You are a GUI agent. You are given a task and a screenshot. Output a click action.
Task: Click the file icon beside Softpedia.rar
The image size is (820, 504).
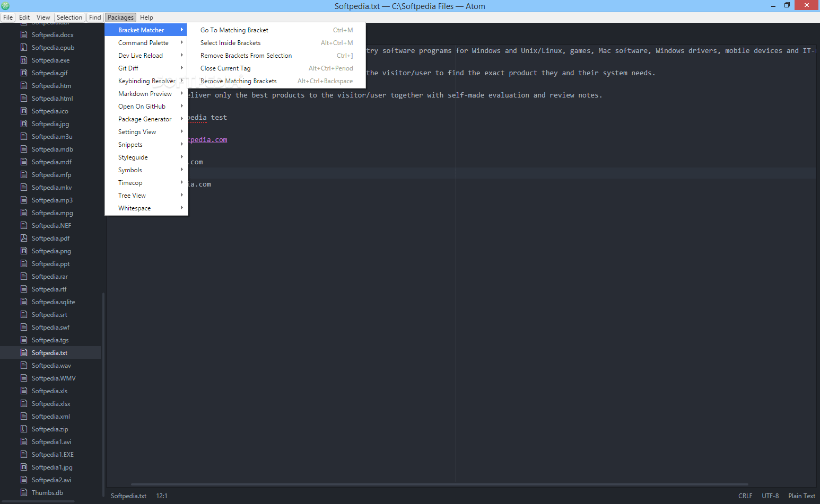(x=24, y=276)
